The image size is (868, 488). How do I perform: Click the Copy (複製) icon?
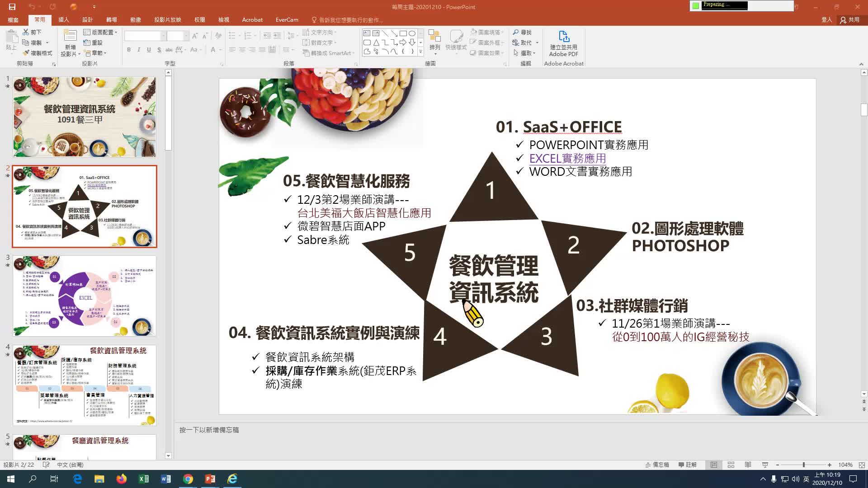pyautogui.click(x=26, y=42)
